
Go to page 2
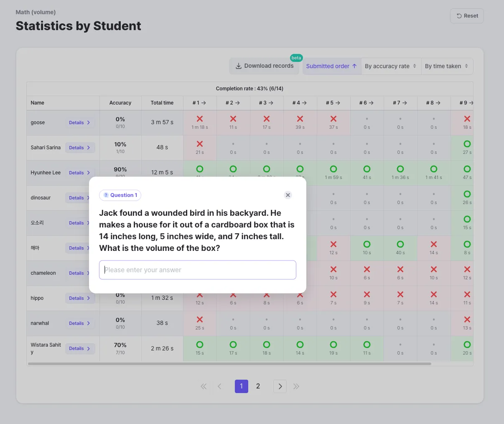[x=258, y=386]
